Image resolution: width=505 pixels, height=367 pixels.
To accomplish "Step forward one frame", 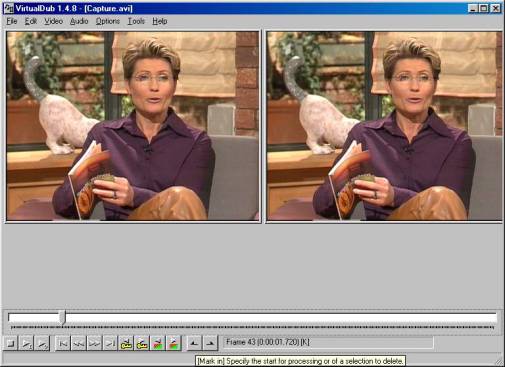I will (94, 343).
